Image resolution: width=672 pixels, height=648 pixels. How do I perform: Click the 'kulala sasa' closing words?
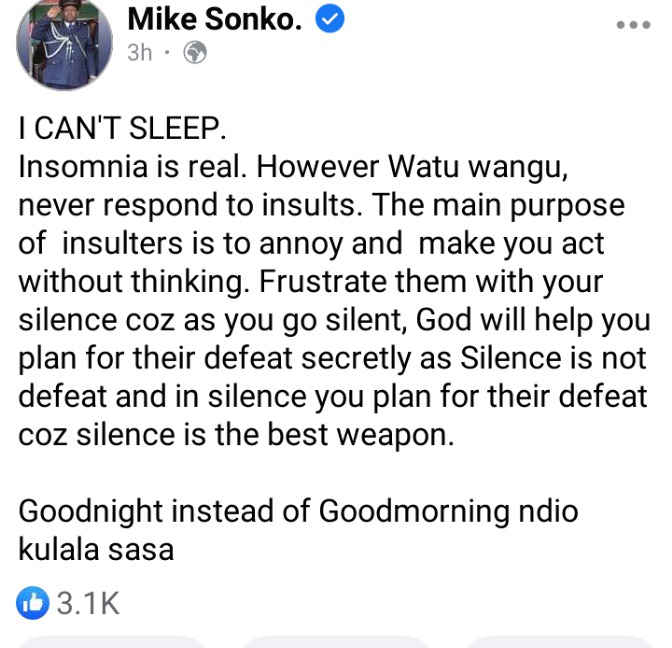click(x=96, y=549)
